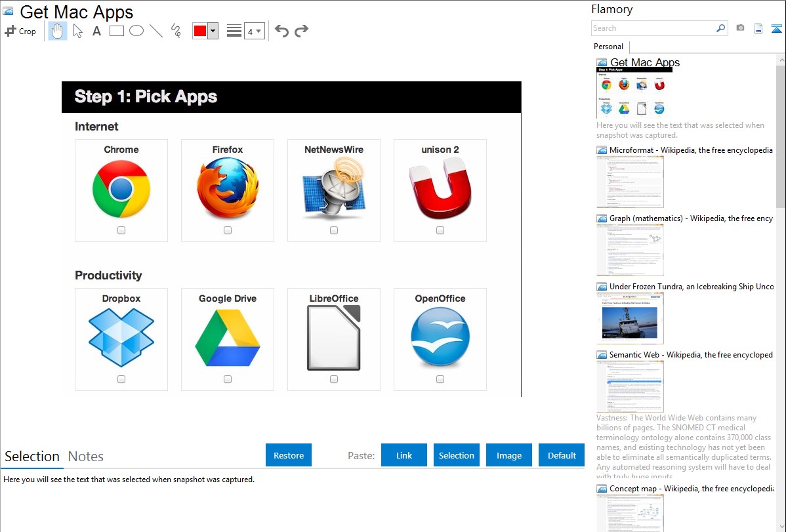786x532 pixels.
Task: Open the Personal tab
Action: click(609, 47)
